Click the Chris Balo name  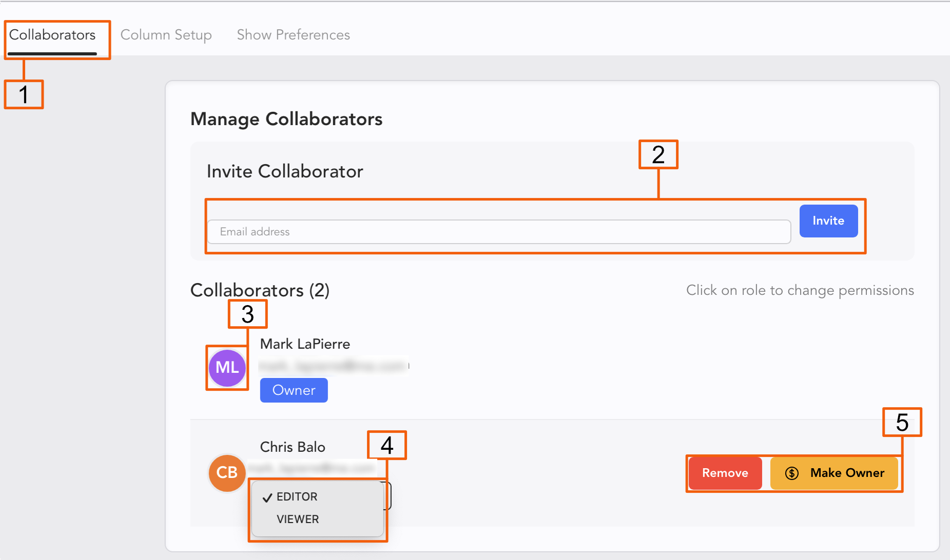(x=293, y=447)
